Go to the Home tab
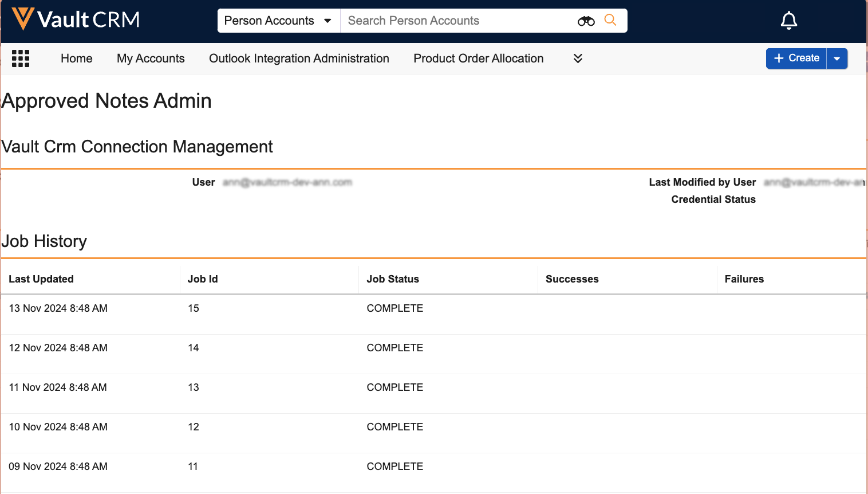This screenshot has height=494, width=868. click(x=77, y=58)
